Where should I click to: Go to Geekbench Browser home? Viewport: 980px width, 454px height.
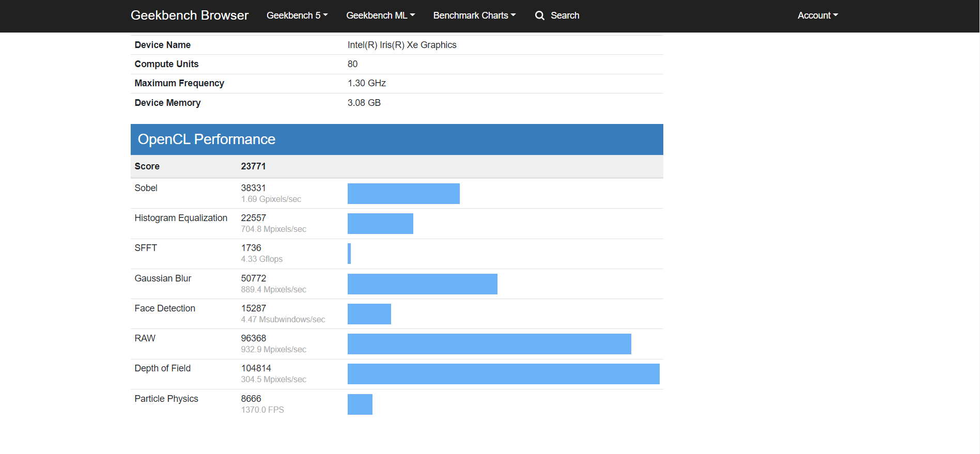189,15
